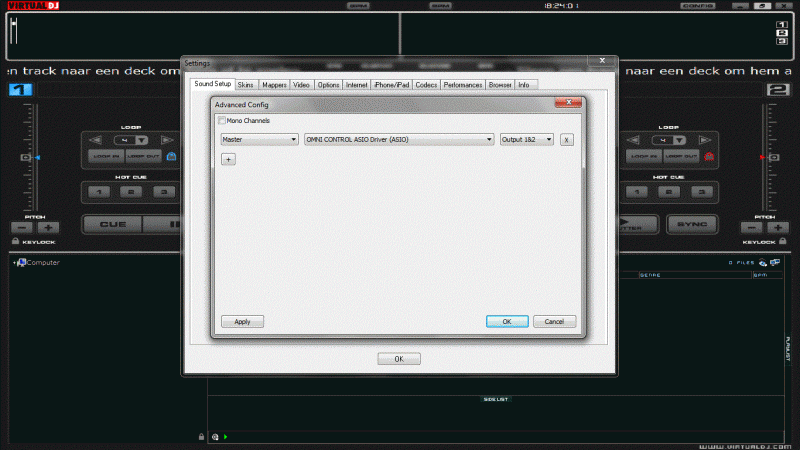This screenshot has height=450, width=800.
Task: Add a new audio routing row
Action: tap(228, 160)
